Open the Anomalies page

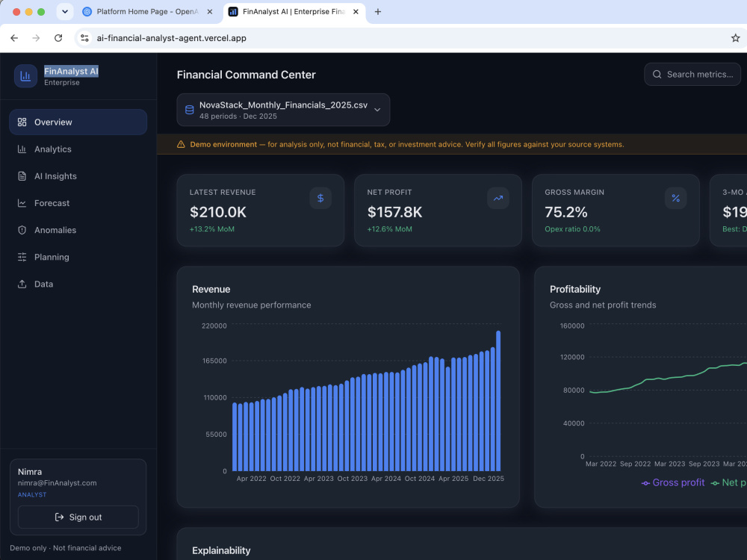pyautogui.click(x=78, y=230)
